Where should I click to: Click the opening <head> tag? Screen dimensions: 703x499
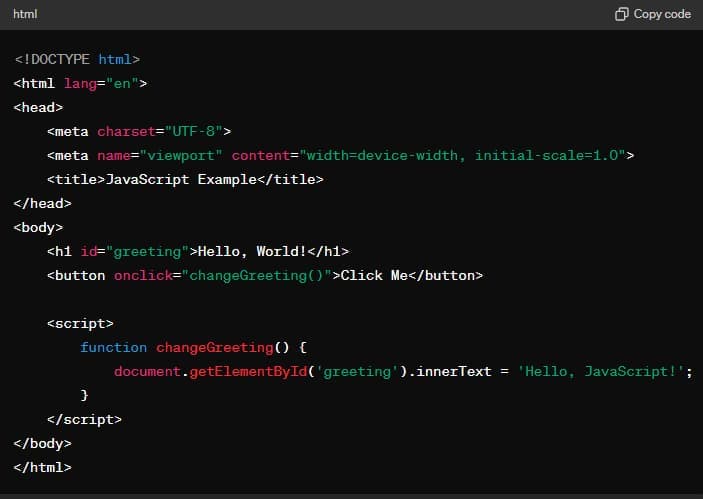39,108
